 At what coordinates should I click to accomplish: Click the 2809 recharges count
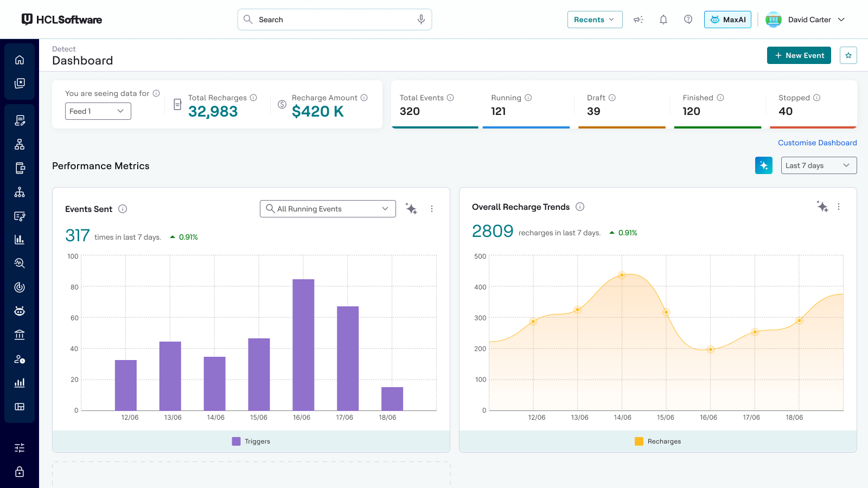coord(493,231)
